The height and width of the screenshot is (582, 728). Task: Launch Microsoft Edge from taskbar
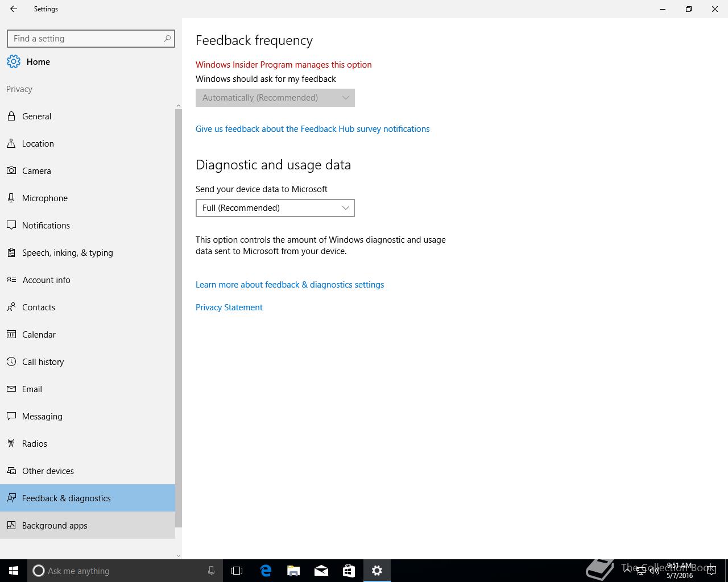click(x=266, y=571)
